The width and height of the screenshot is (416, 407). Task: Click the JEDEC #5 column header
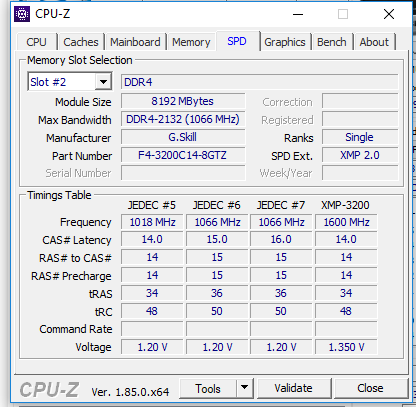152,205
